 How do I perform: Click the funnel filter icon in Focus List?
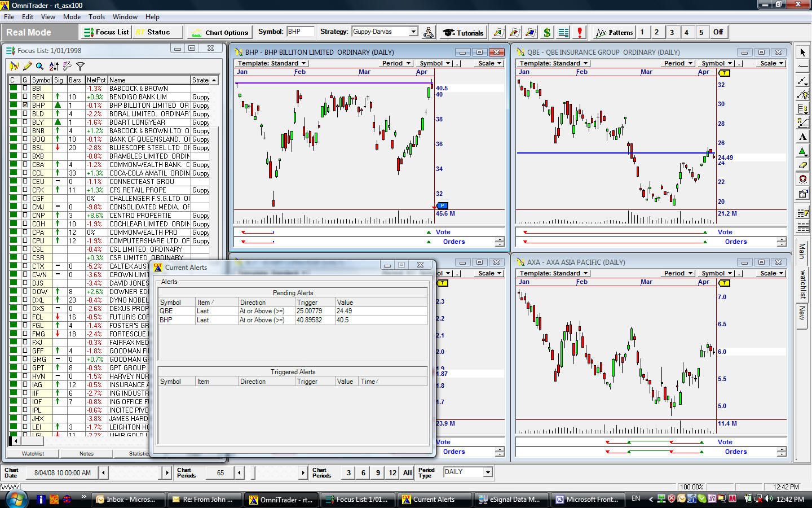tap(80, 66)
